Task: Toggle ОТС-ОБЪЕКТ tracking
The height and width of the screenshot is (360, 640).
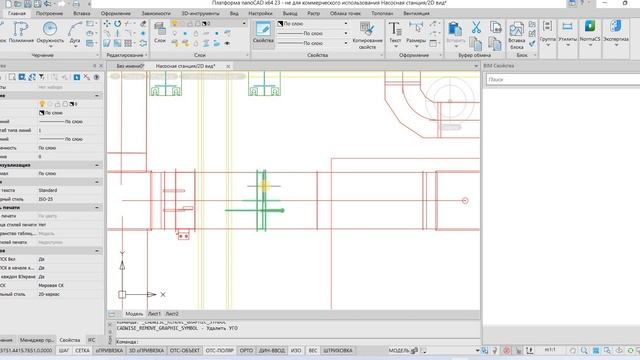Action: click(185, 351)
